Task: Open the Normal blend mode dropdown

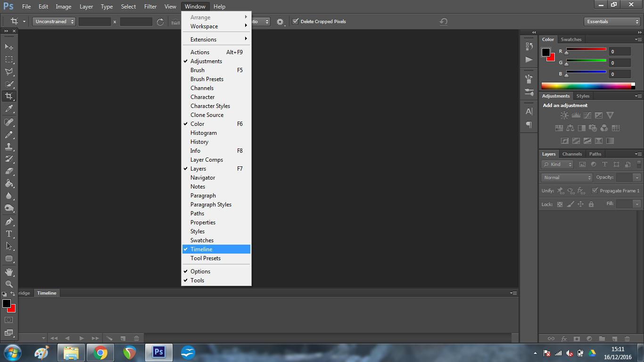Action: (x=567, y=178)
